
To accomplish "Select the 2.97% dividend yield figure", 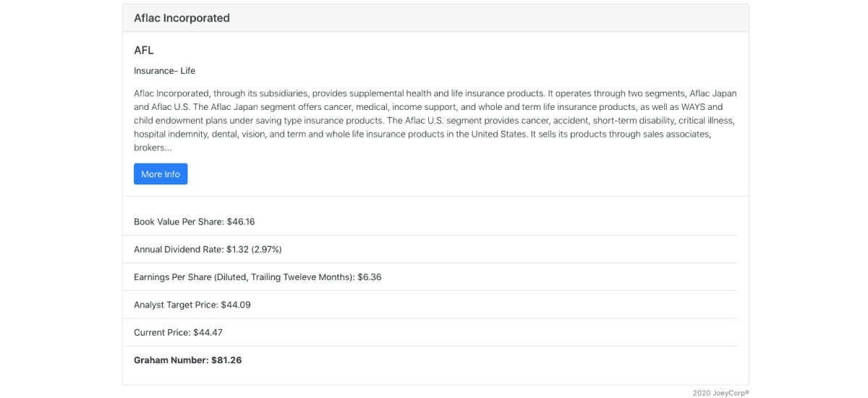I will point(266,249).
